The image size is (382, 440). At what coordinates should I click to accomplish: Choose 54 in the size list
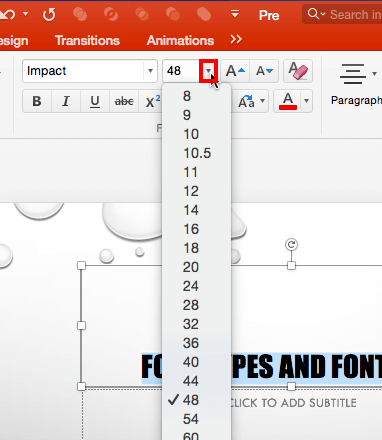(197, 419)
